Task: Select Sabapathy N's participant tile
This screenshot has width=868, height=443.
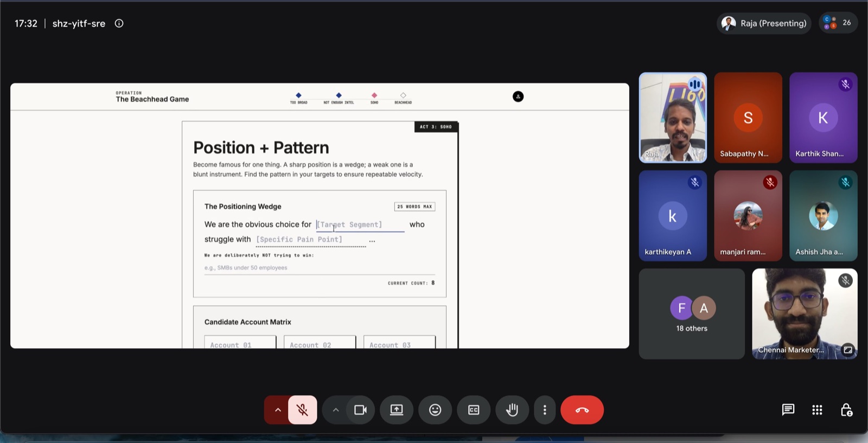Action: coord(748,118)
